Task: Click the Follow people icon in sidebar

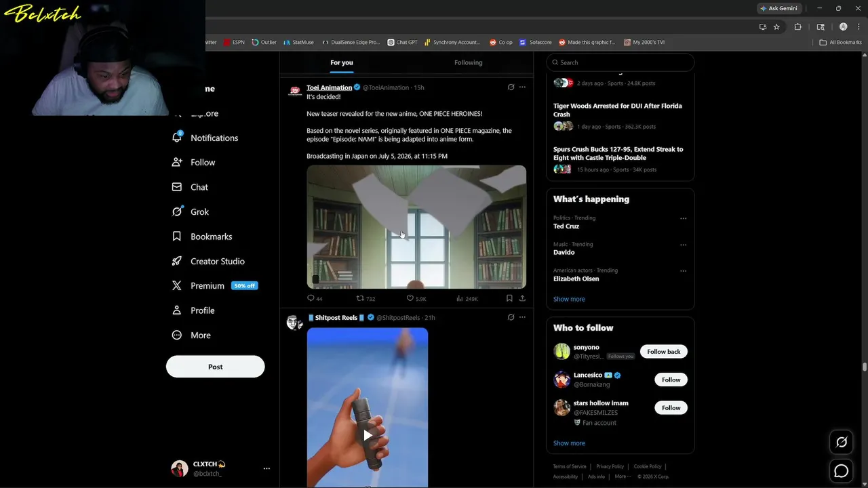Action: click(x=177, y=163)
